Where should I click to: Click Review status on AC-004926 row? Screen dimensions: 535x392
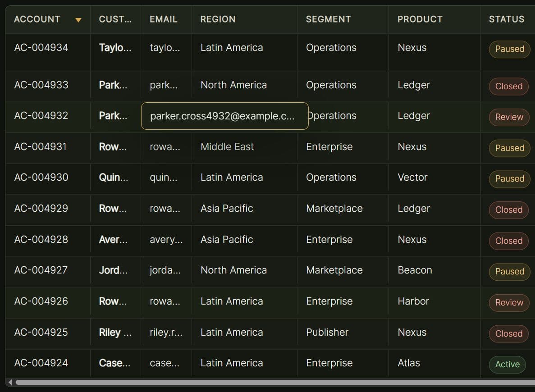[509, 303]
